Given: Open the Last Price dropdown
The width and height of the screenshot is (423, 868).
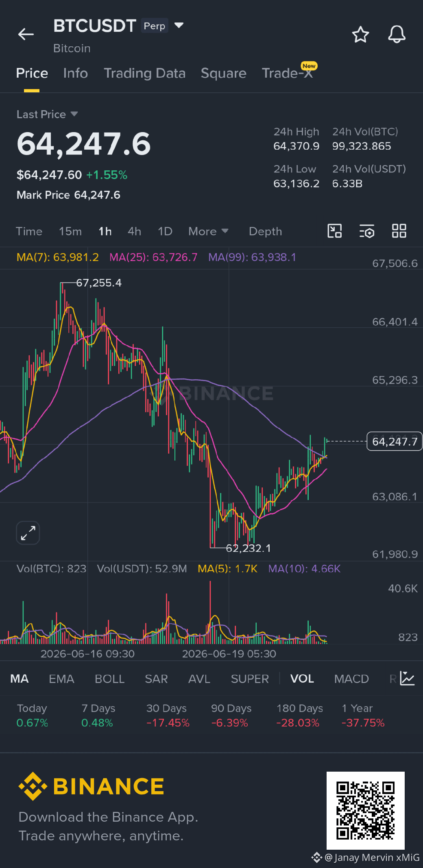Looking at the screenshot, I should [47, 114].
